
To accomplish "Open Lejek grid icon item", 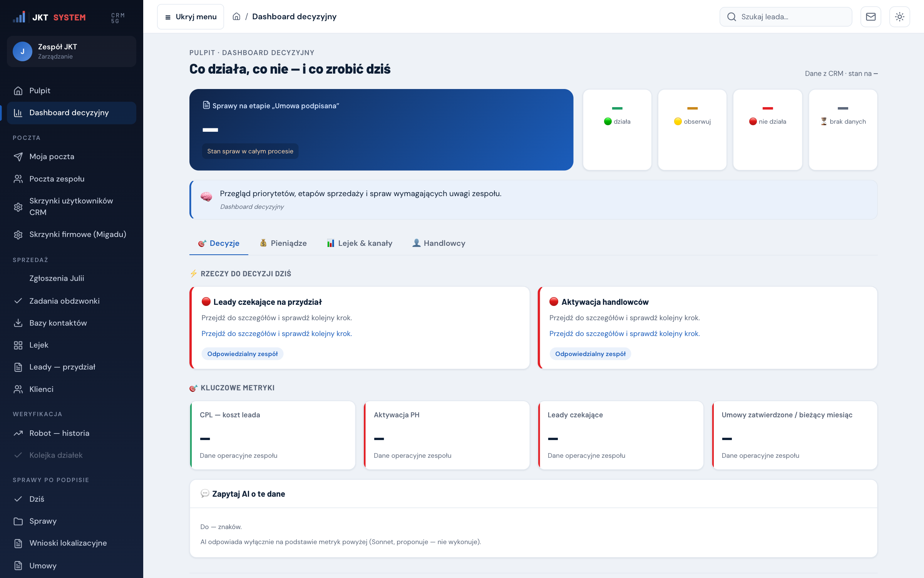I will pos(72,345).
